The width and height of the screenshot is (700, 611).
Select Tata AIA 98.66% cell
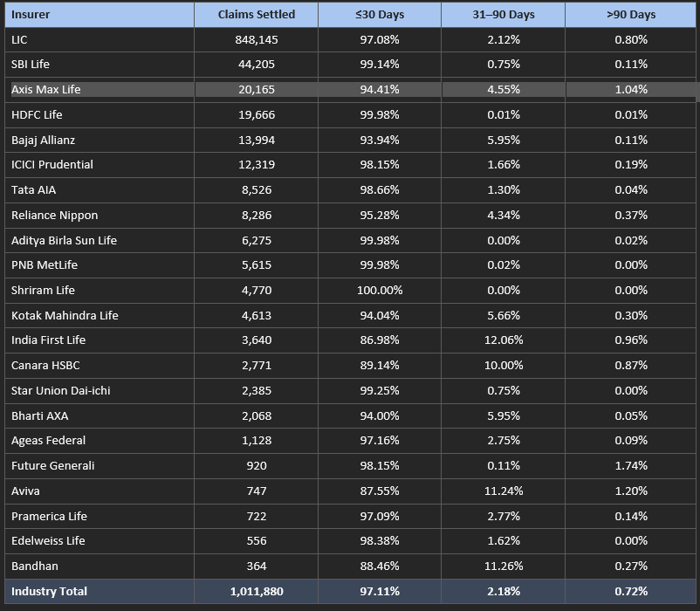point(380,190)
